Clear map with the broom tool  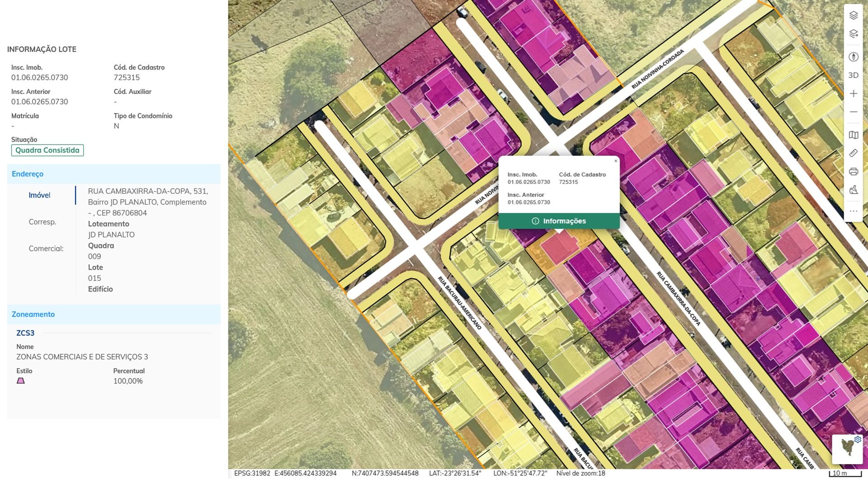854,190
